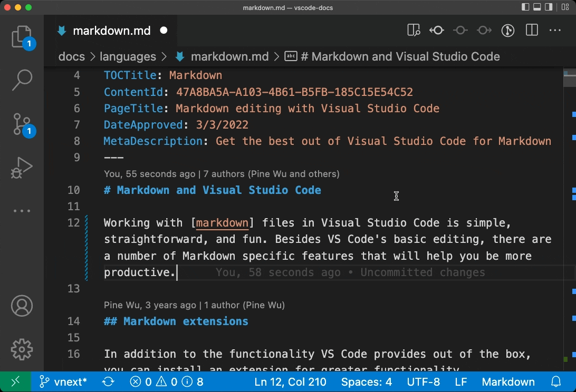Open notifications bell in status bar
Screen dimensions: 576x392
[x=556, y=381]
